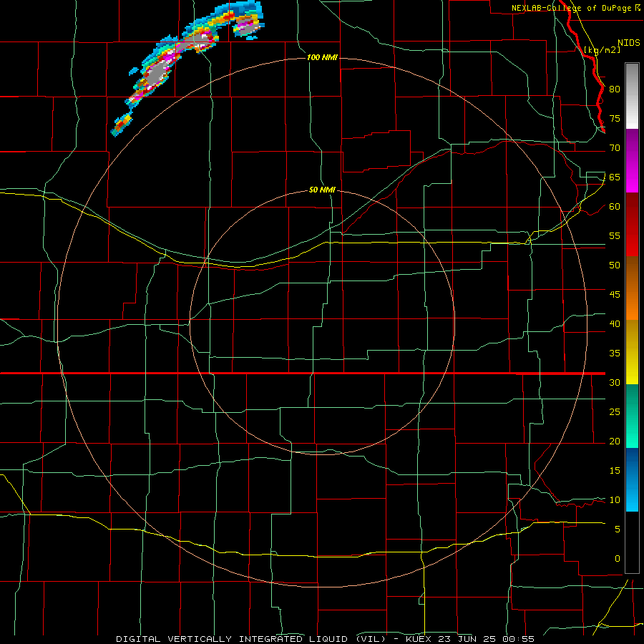Click the small isolated storm cell at the echo's southwest tip
Viewport: 644px width, 644px height.
pyautogui.click(x=122, y=125)
